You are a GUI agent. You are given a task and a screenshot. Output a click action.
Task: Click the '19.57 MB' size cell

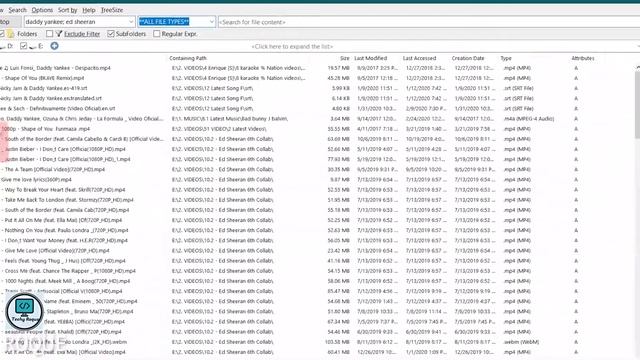[338, 68]
